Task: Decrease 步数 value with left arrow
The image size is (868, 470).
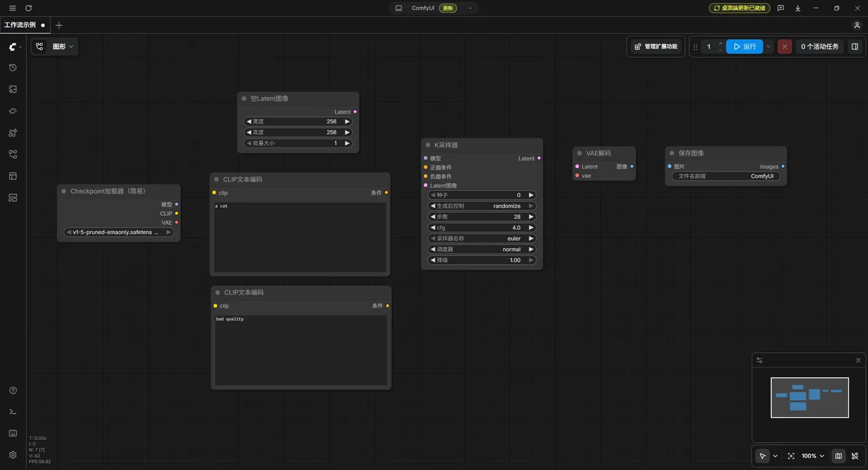Action: click(433, 217)
